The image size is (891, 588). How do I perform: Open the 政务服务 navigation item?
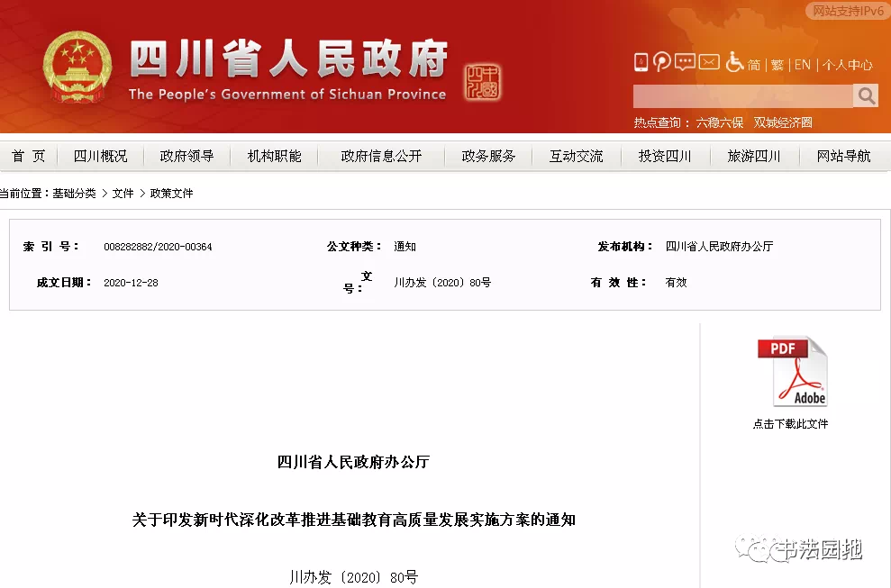[x=488, y=156]
